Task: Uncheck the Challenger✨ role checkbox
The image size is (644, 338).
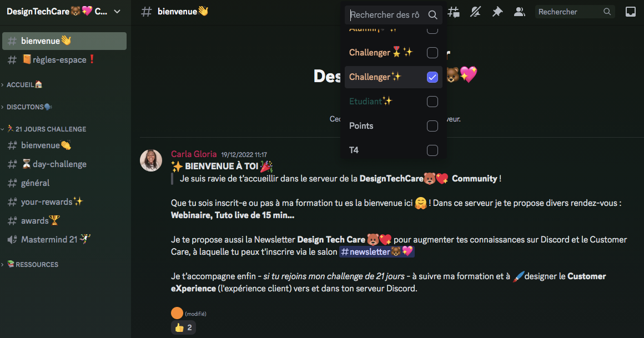Action: [x=432, y=77]
